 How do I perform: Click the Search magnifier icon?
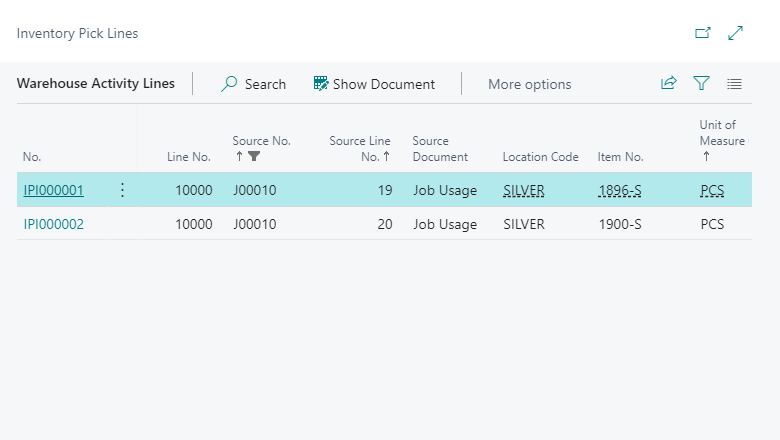(x=229, y=84)
